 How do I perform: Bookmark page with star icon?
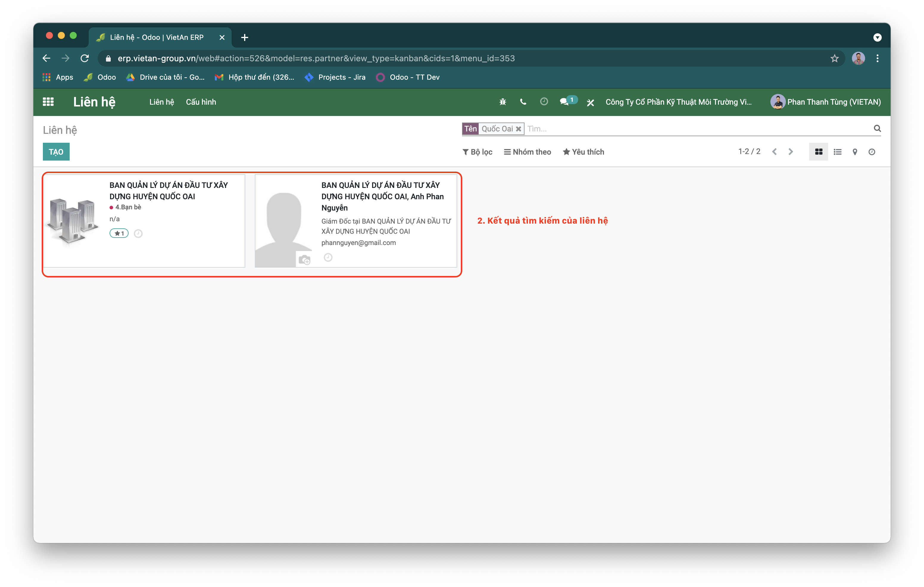[x=834, y=58]
